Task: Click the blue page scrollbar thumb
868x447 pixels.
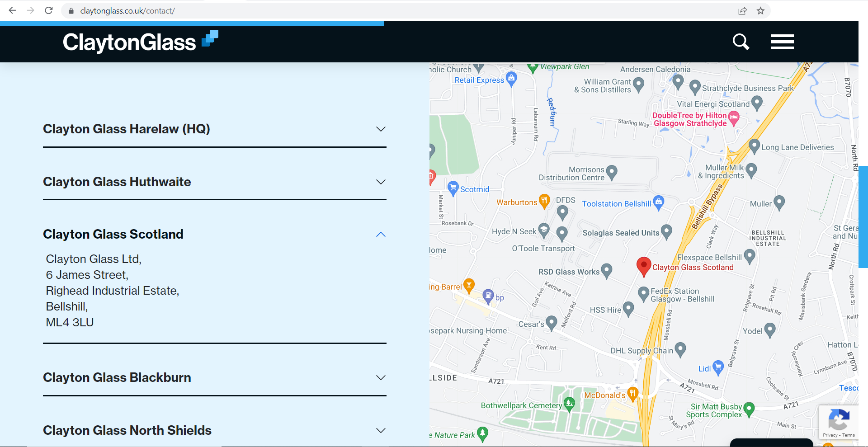Action: [x=863, y=217]
